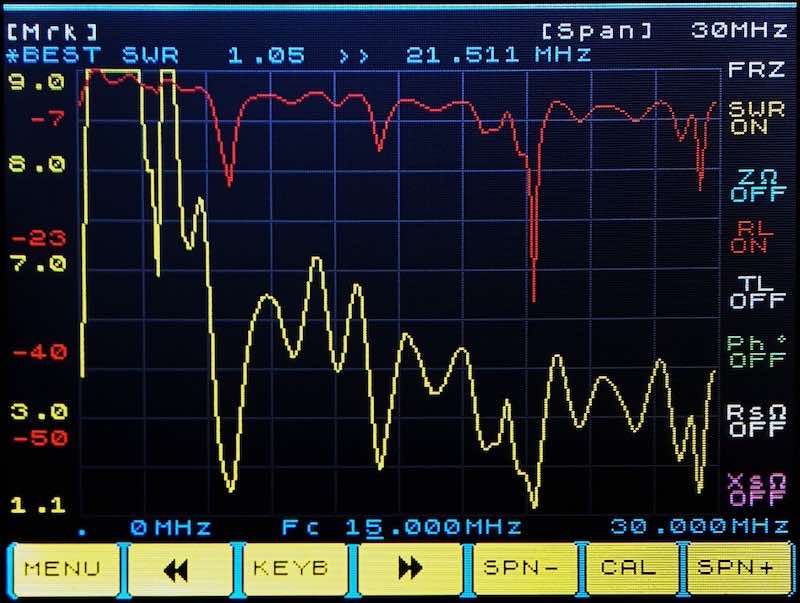Open the MENU button
This screenshot has height=603, width=800.
click(62, 569)
